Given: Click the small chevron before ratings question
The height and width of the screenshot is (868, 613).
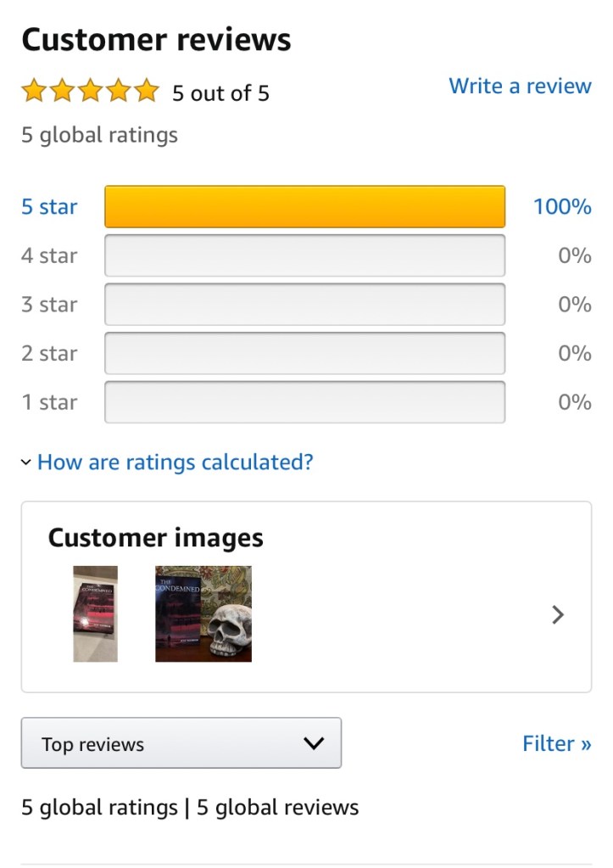Looking at the screenshot, I should pyautogui.click(x=26, y=462).
